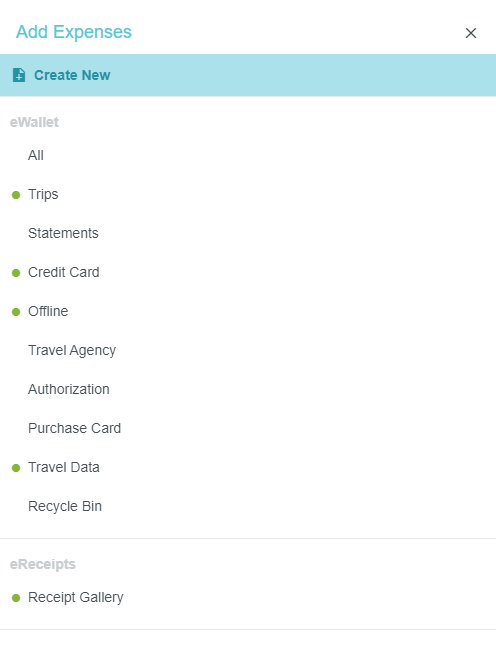
Task: Click the green dot next to Offline
Action: [x=16, y=312]
